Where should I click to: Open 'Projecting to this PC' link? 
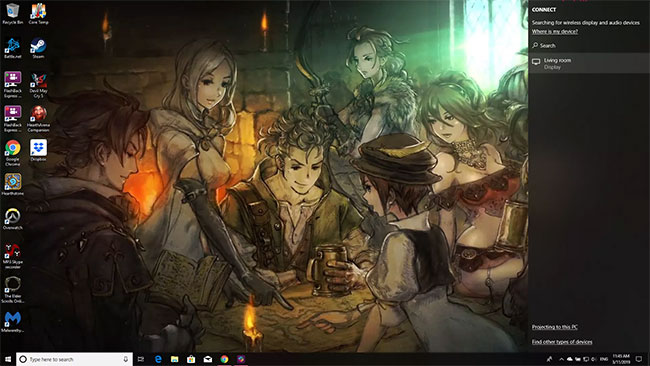[555, 327]
